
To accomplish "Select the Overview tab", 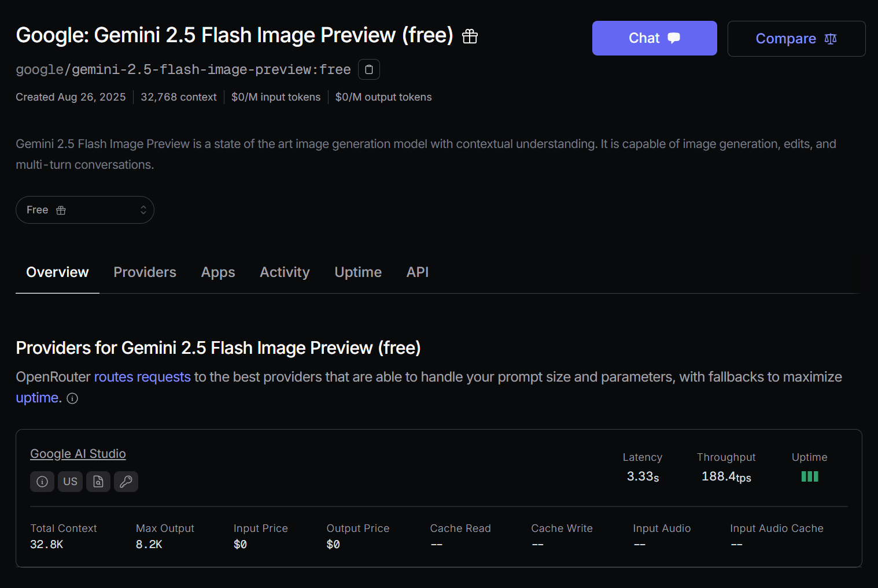I will [x=57, y=272].
